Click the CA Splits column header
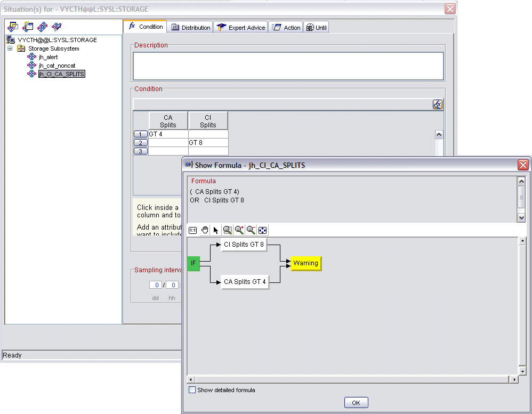Image resolution: width=532 pixels, height=414 pixels. pos(168,121)
